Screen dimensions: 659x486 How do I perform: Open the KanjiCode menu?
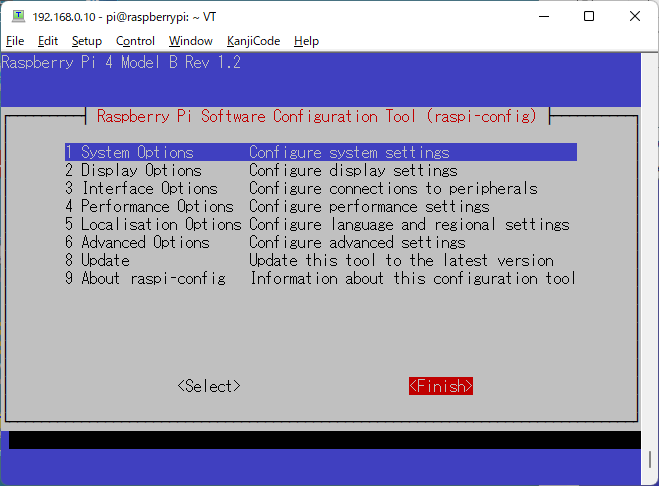point(253,41)
